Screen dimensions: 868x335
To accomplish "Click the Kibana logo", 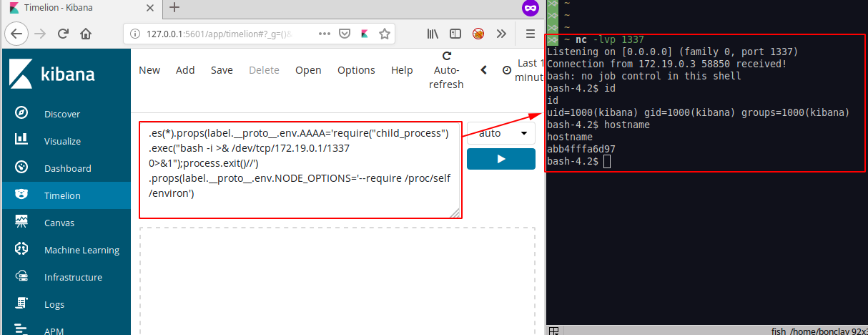I will point(53,74).
